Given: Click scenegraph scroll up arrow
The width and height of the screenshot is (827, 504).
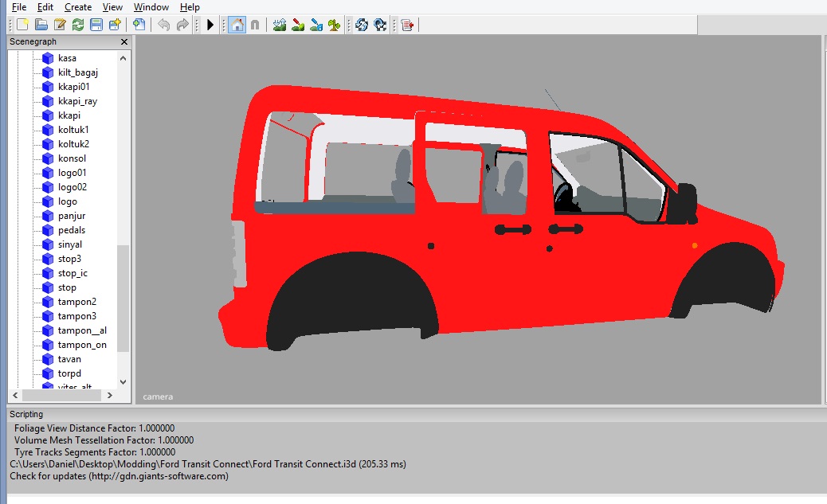Looking at the screenshot, I should pos(123,58).
